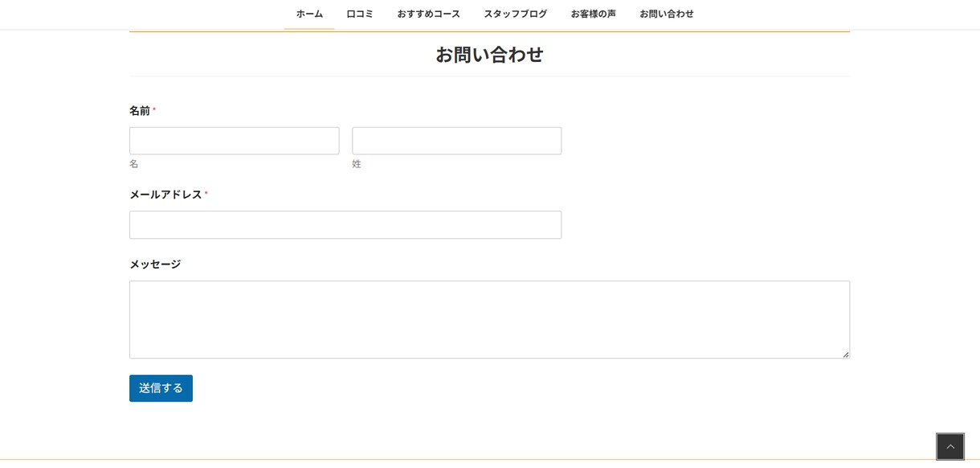
Task: Grab the message textarea resize handle
Action: tap(846, 355)
